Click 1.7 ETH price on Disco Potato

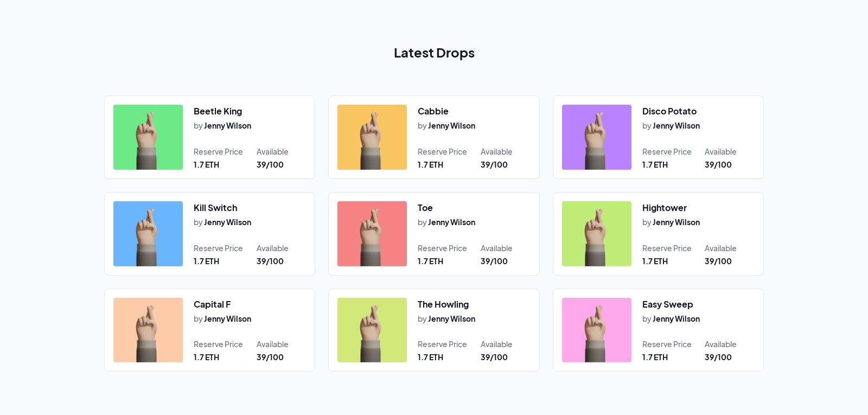(655, 165)
